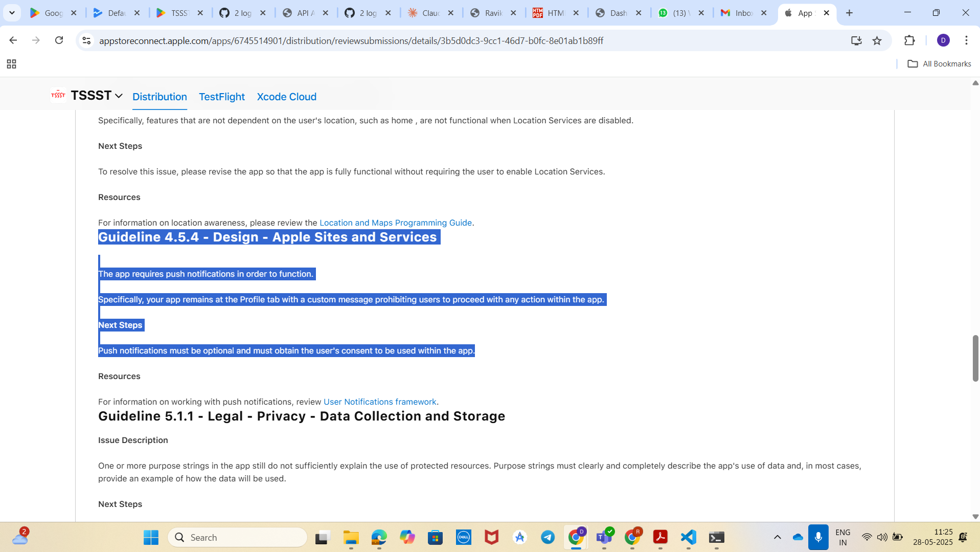Bookmark this page with the star icon

[877, 40]
